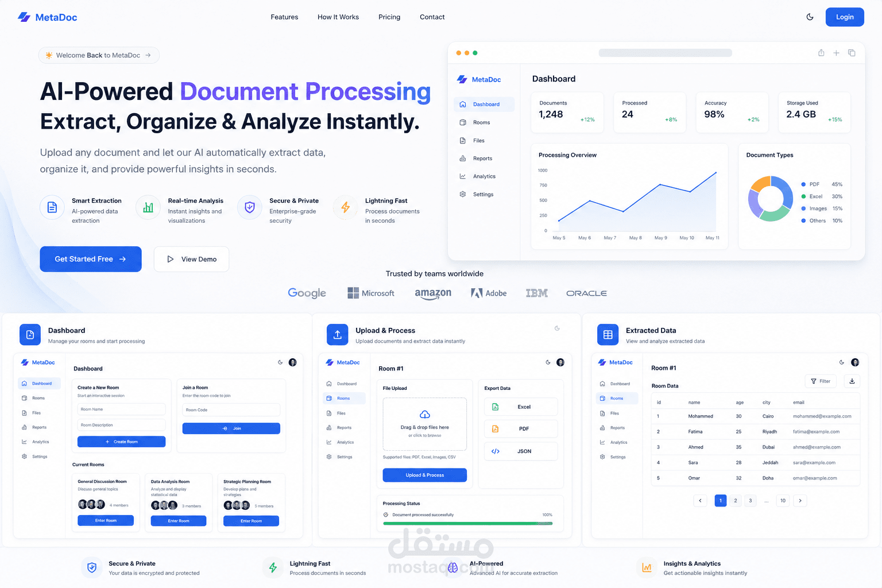The height and width of the screenshot is (588, 882).
Task: Click the Room Name input field
Action: click(x=122, y=409)
